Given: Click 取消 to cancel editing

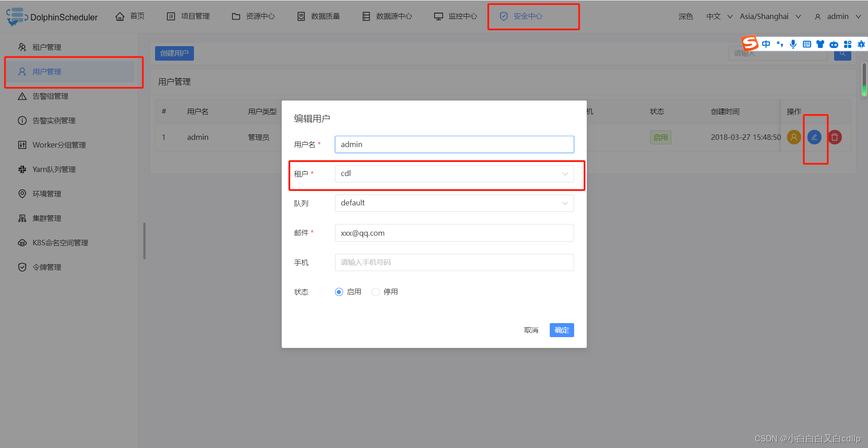Looking at the screenshot, I should [531, 330].
